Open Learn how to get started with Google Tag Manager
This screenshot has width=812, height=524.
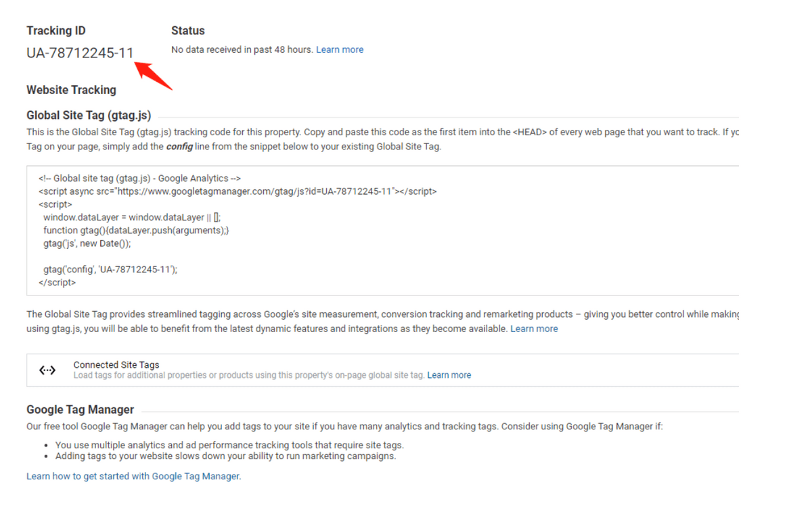coord(133,476)
